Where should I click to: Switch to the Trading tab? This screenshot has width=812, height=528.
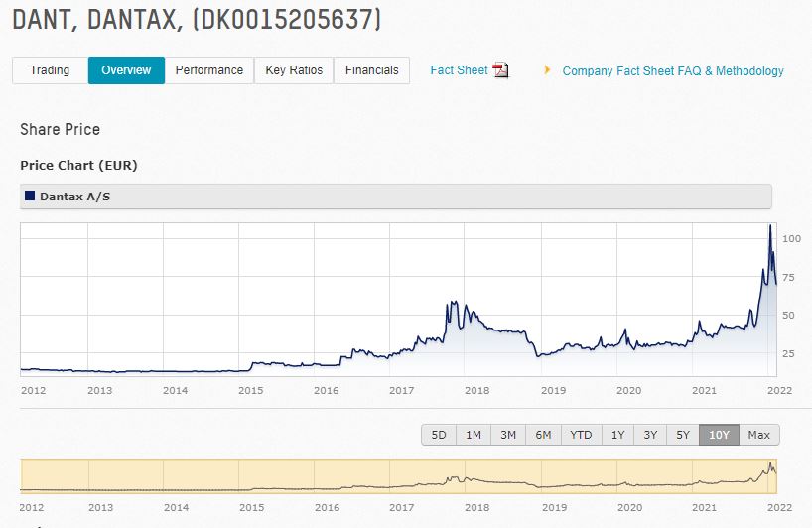pos(50,70)
